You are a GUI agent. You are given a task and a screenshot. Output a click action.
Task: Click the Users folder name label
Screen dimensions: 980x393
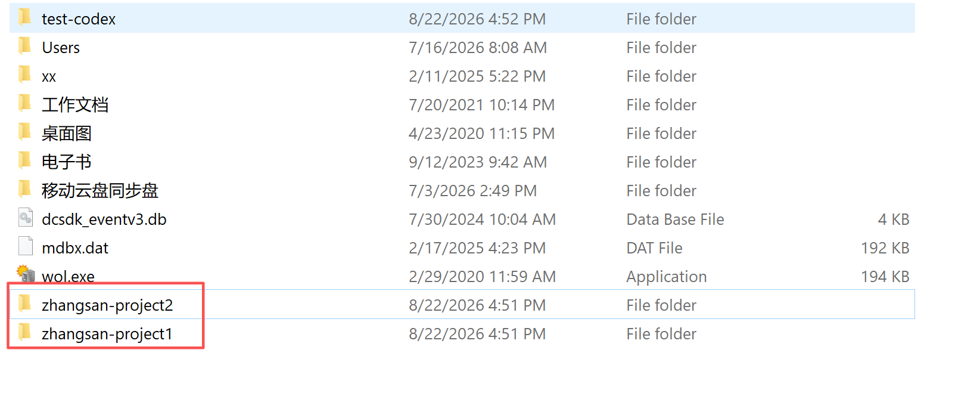[61, 48]
